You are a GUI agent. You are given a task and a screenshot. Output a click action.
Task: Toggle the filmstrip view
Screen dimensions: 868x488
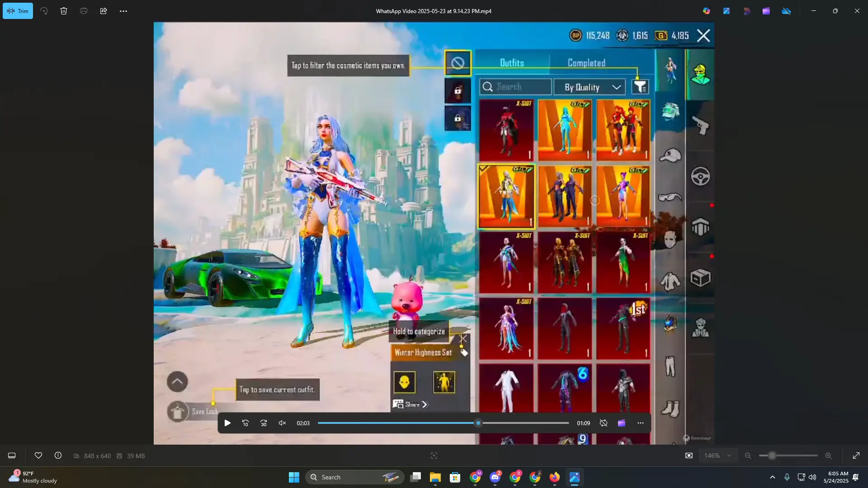point(12,455)
